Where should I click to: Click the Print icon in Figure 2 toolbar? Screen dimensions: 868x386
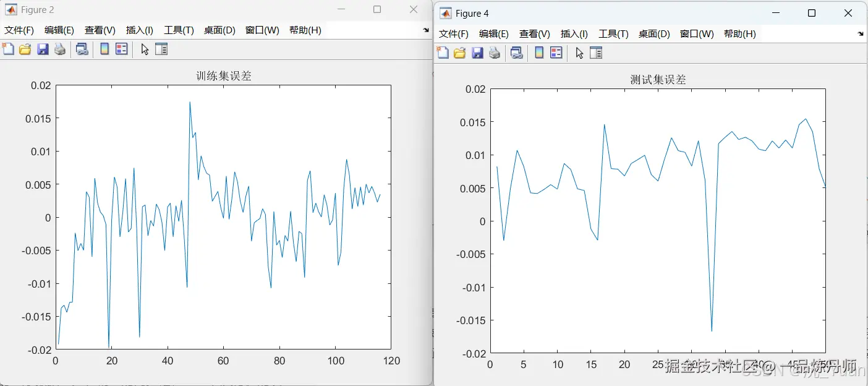coord(60,49)
